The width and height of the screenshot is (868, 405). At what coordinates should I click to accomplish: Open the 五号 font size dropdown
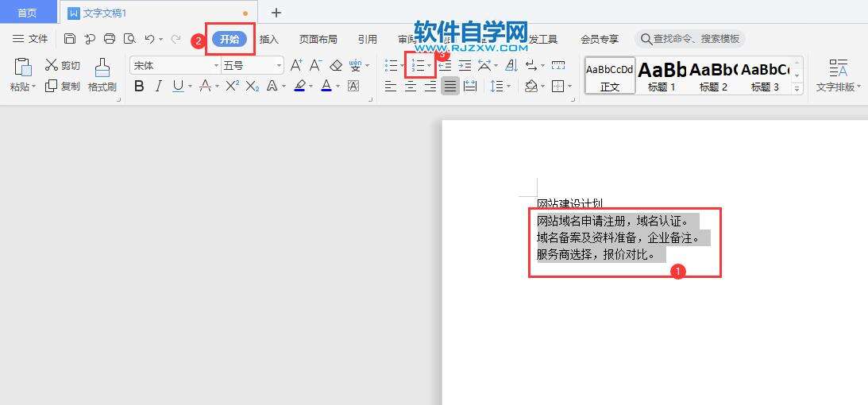[280, 66]
